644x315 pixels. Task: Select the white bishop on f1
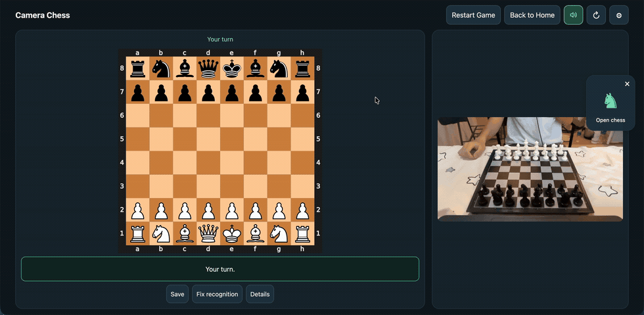click(256, 233)
